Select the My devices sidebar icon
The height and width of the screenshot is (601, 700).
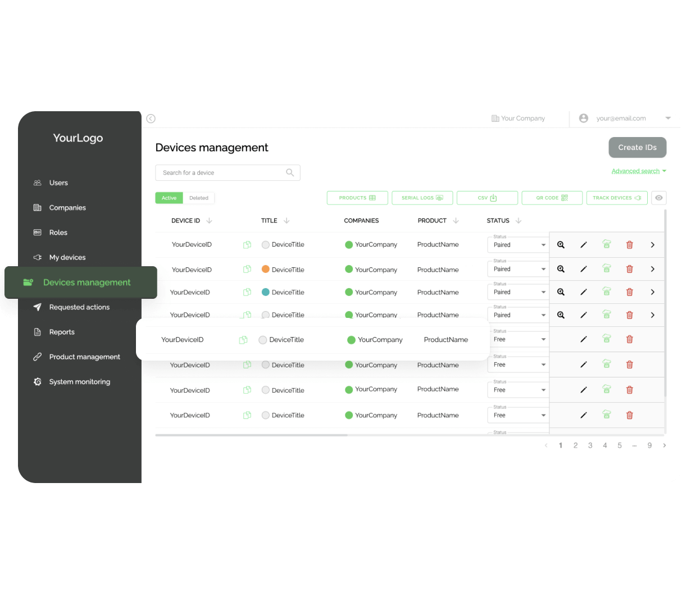pos(37,257)
